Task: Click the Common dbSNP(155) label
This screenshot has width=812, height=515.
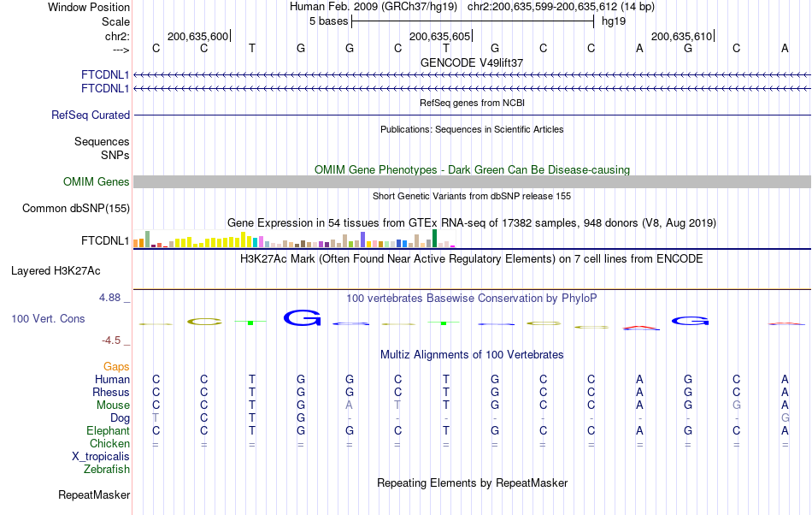Action: [x=75, y=208]
